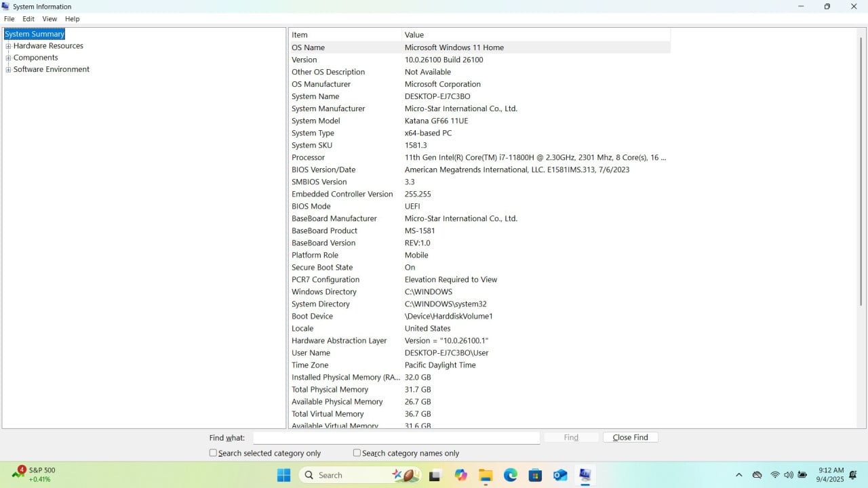The width and height of the screenshot is (868, 488).
Task: Click the battery tray icon
Action: tap(803, 475)
